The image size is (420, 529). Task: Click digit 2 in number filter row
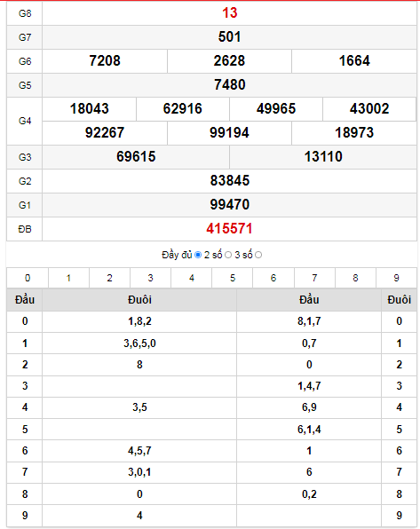point(109,278)
